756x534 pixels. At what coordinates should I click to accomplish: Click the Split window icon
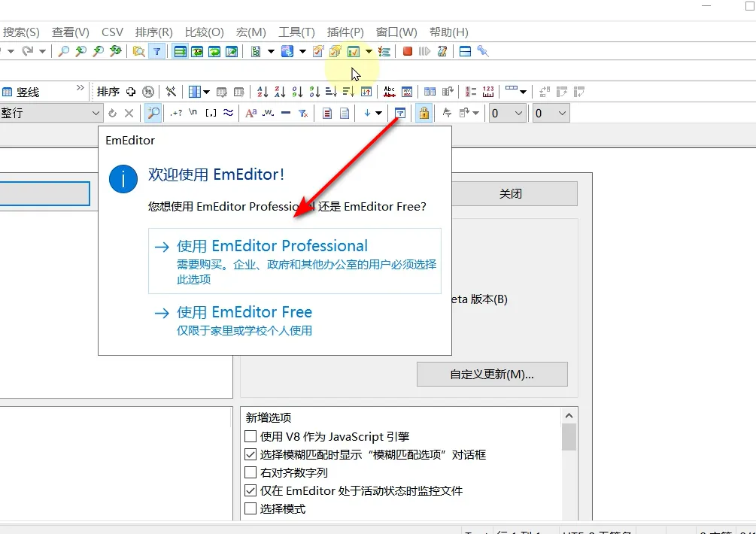click(466, 51)
